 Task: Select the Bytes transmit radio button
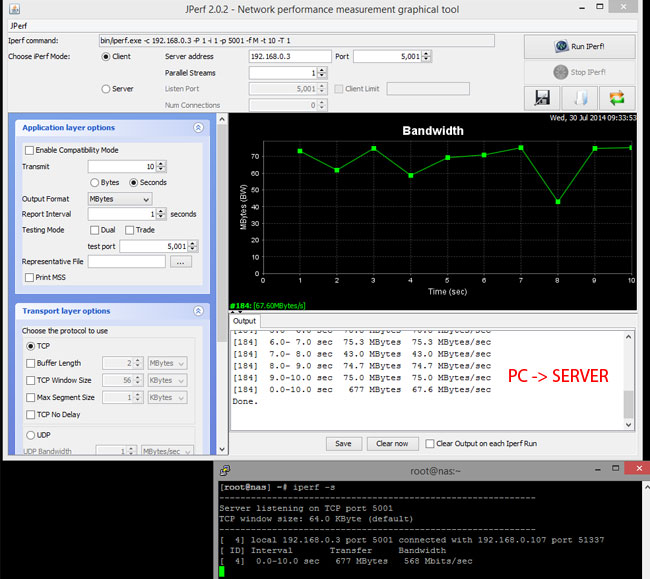(95, 182)
